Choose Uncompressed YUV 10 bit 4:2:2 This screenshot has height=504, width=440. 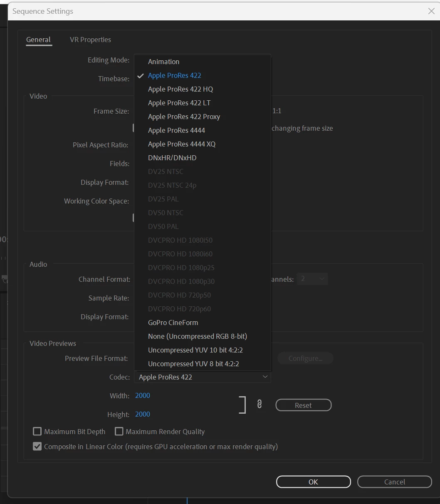[203, 350]
